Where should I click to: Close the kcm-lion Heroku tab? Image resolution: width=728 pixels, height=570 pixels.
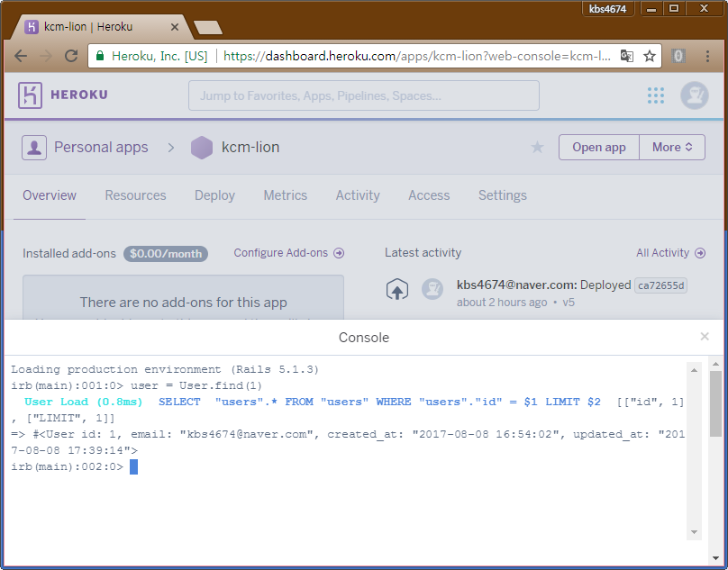click(175, 27)
